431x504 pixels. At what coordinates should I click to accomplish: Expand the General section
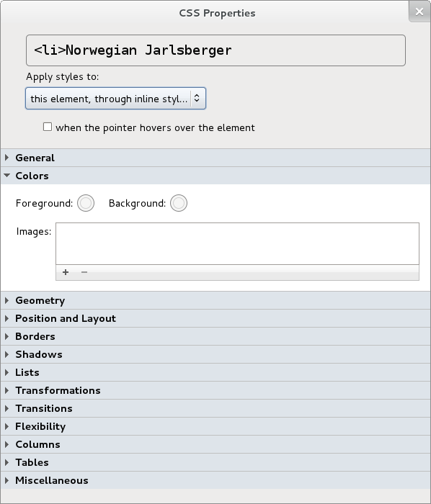[x=215, y=158]
